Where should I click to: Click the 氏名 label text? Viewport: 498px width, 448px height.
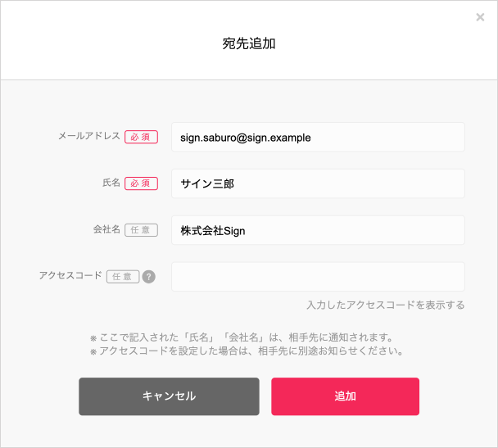point(111,183)
